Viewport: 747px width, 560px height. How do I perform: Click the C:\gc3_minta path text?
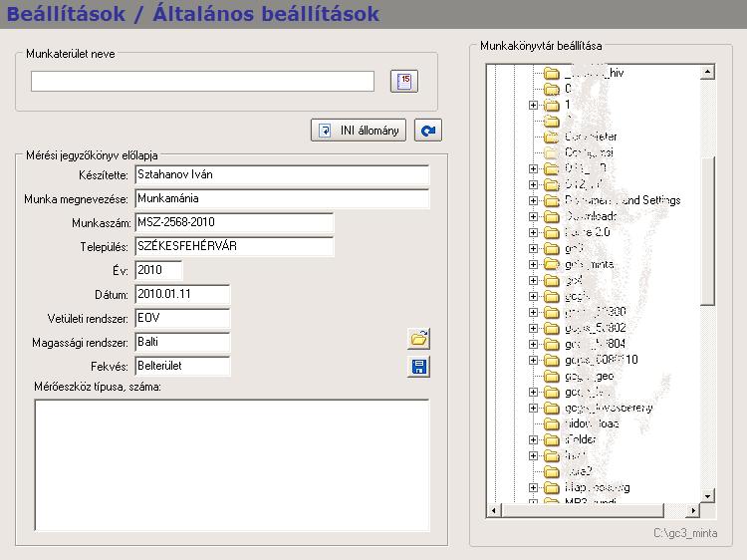[685, 533]
